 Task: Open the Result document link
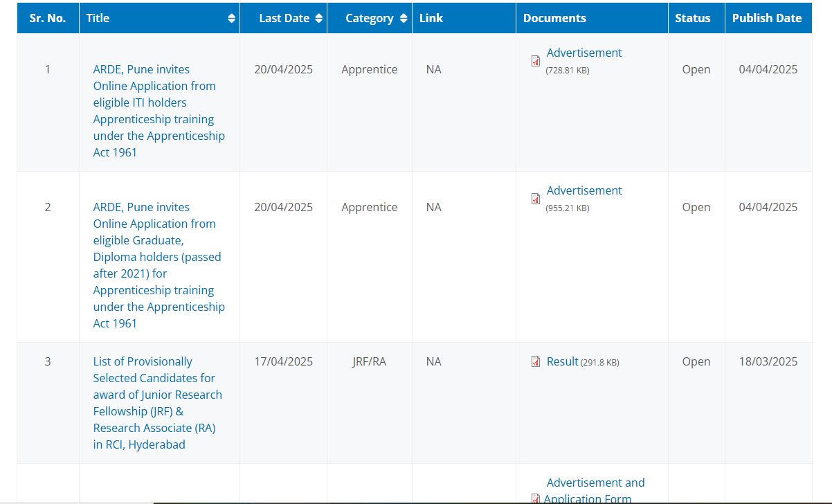click(x=562, y=361)
